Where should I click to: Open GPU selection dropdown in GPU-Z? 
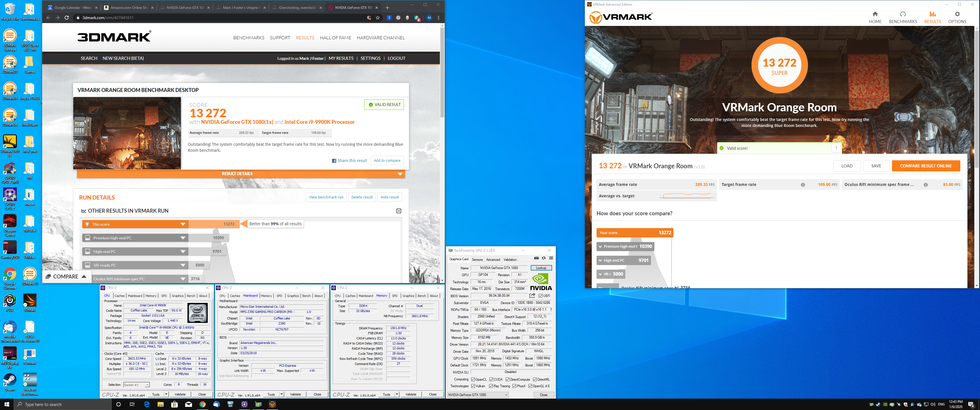click(x=478, y=395)
